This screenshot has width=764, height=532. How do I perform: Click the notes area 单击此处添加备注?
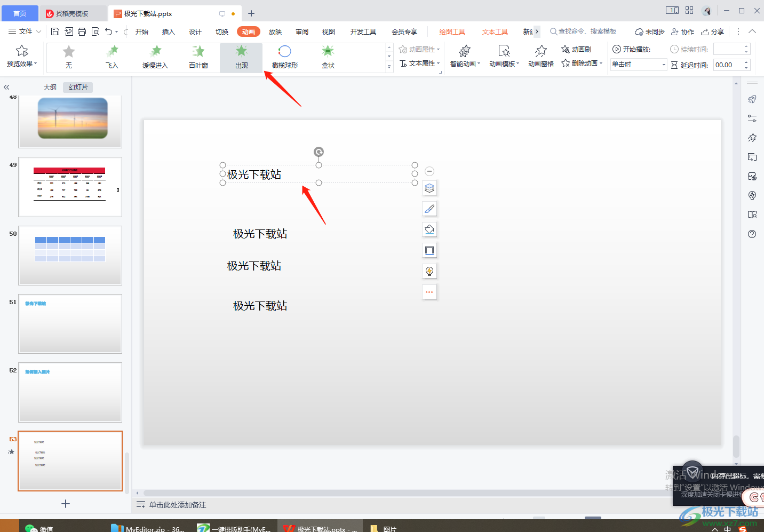click(178, 505)
